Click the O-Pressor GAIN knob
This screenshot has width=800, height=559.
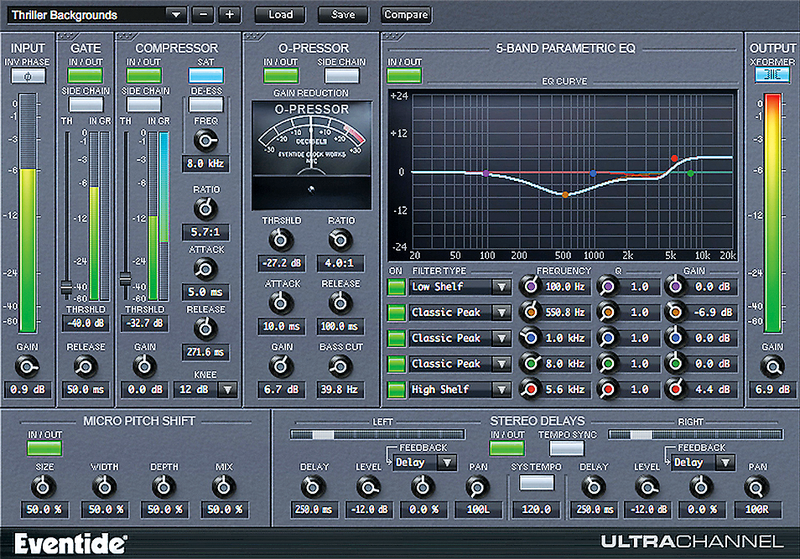click(281, 366)
